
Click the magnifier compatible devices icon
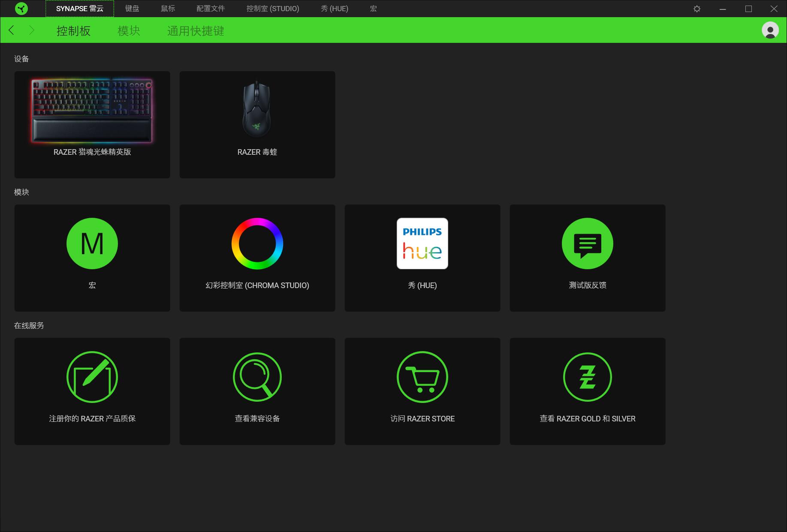click(x=257, y=377)
